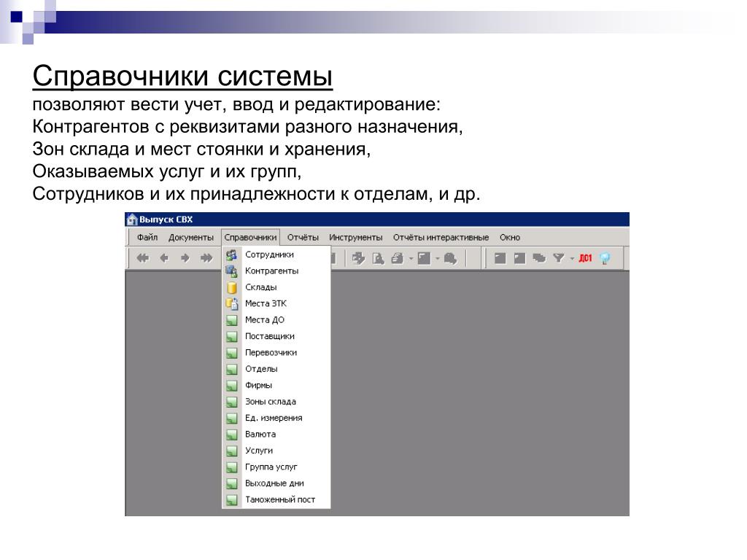
Task: Click the Выпуск СВХ title bar house icon
Action: [132, 219]
